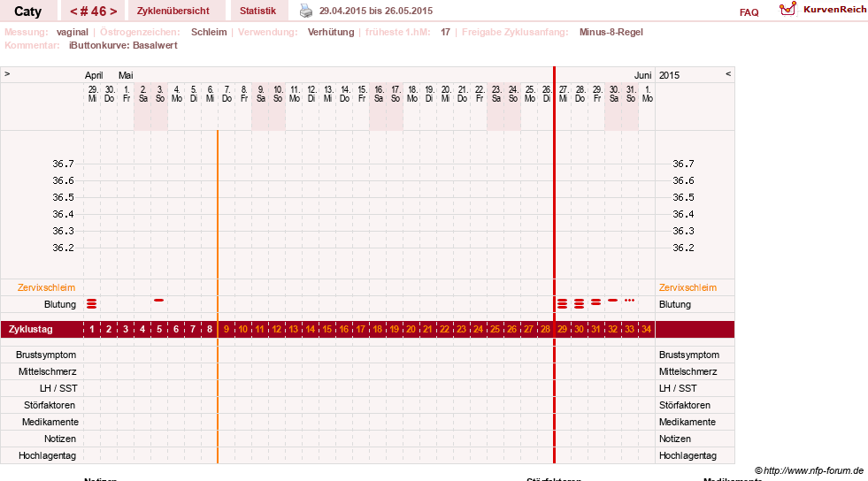Open the print view via printer icon
The image size is (868, 481).
pos(306,11)
